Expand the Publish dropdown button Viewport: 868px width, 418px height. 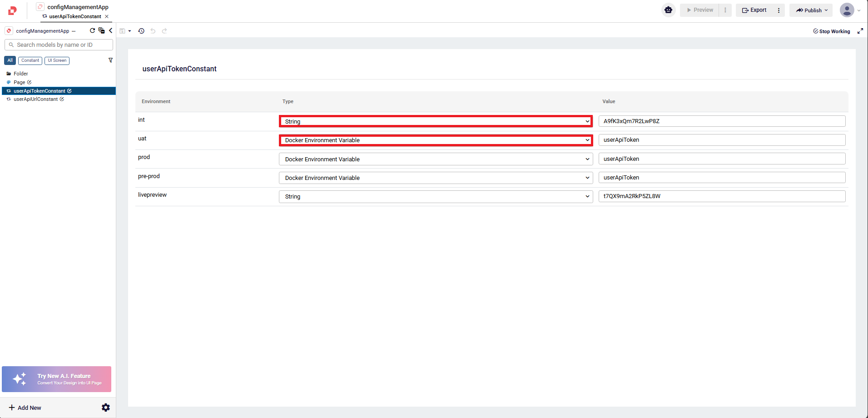click(811, 10)
